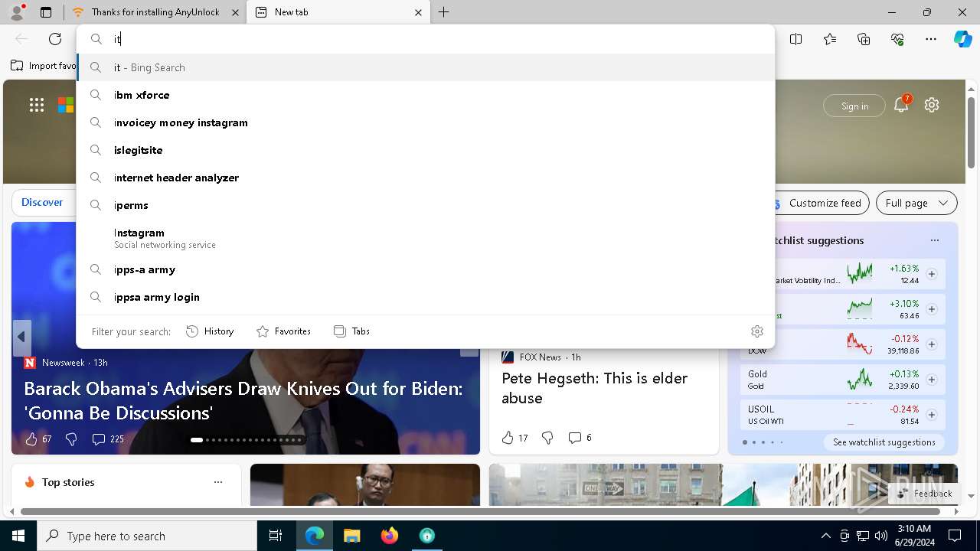Like the Newsweek Obama article

[x=38, y=439]
